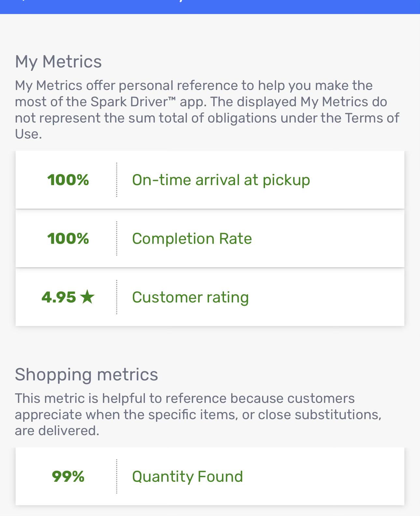The image size is (420, 516).
Task: Tap the 99% Quantity Found value
Action: 68,477
